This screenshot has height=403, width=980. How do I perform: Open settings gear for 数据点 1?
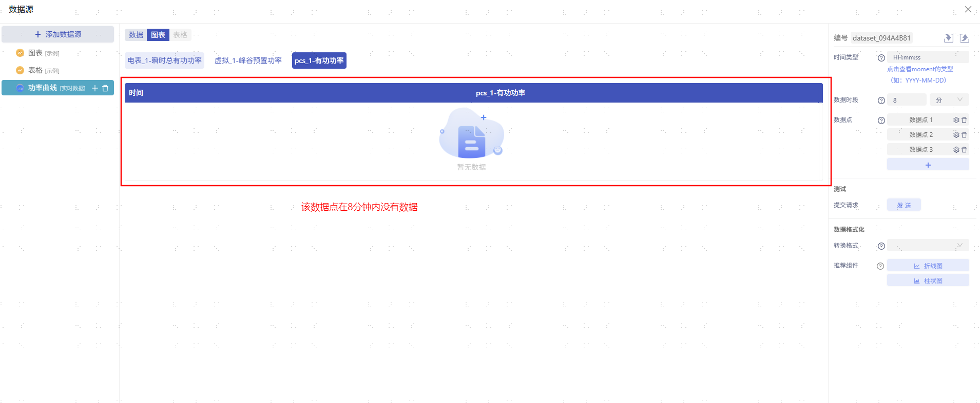956,120
